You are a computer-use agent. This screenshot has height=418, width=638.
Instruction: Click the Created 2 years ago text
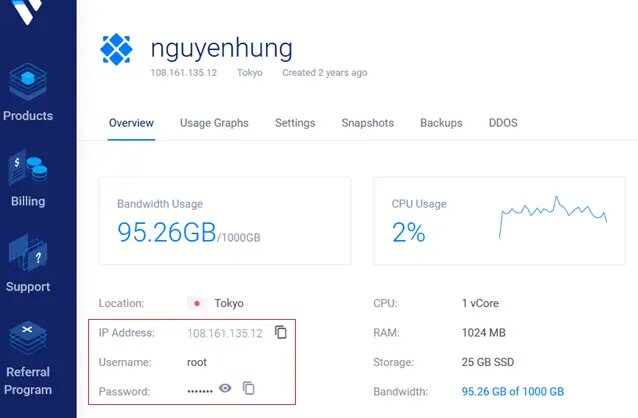click(325, 73)
